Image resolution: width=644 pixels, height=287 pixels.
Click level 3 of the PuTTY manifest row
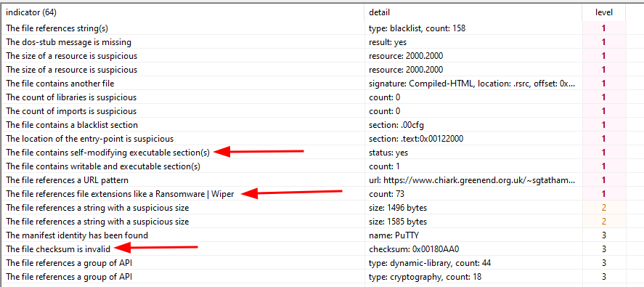[604, 235]
